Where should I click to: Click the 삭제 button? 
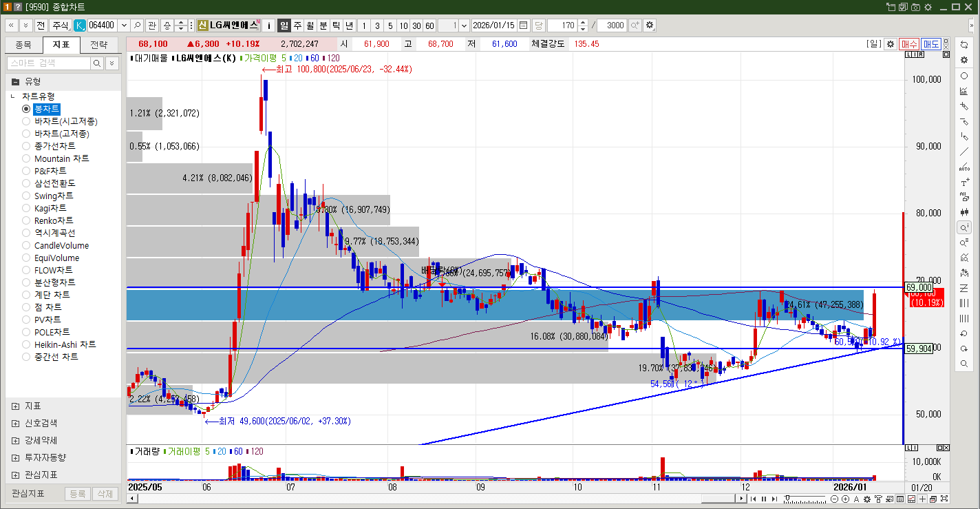tap(105, 494)
